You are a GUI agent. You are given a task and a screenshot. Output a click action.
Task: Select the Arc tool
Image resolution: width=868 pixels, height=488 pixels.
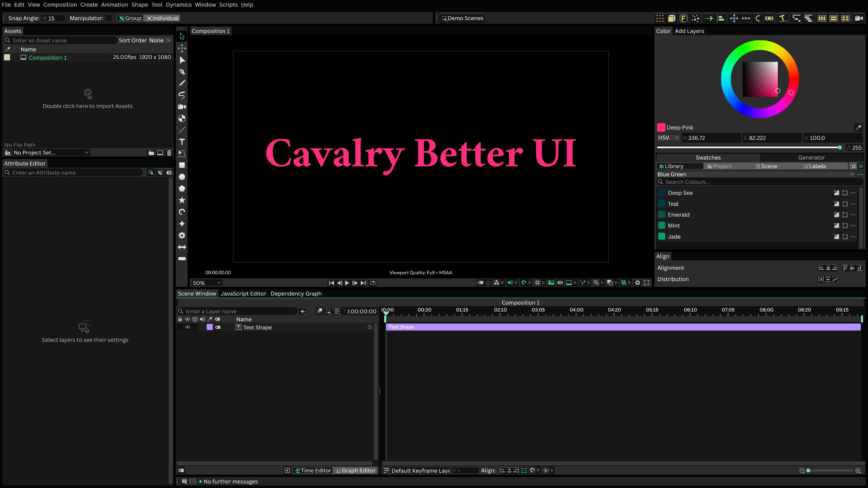(182, 212)
